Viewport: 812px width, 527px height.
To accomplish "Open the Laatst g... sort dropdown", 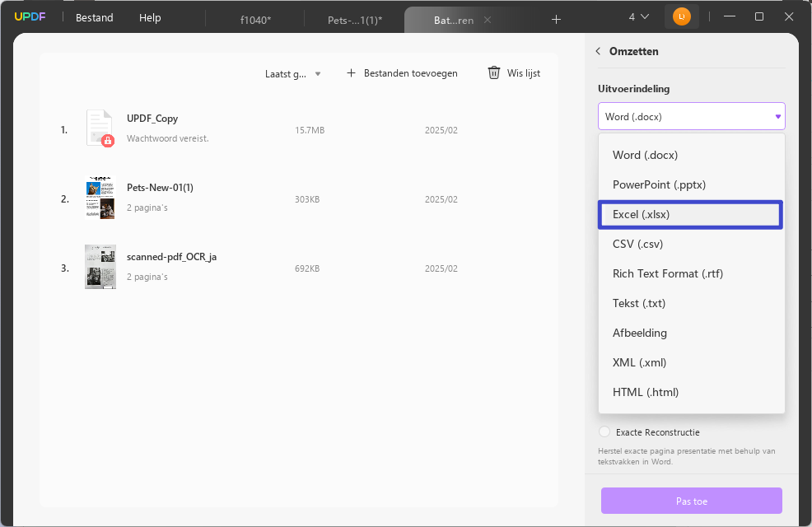I will tap(293, 73).
